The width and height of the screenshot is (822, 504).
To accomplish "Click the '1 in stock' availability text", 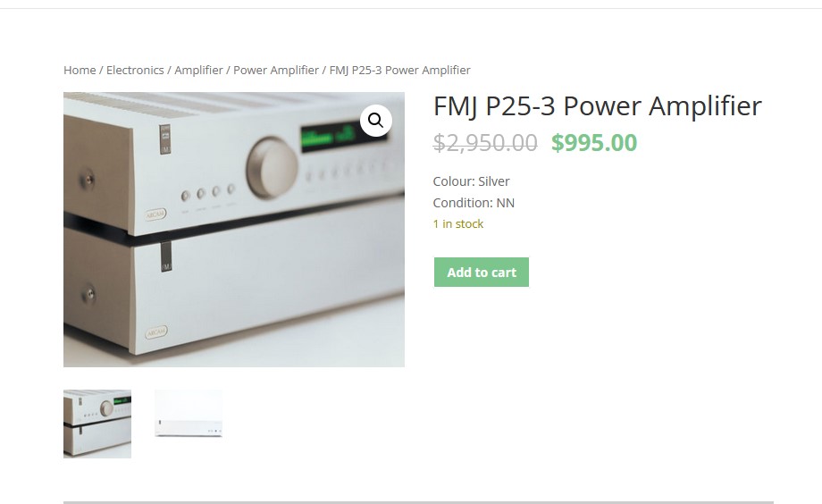I will point(458,224).
